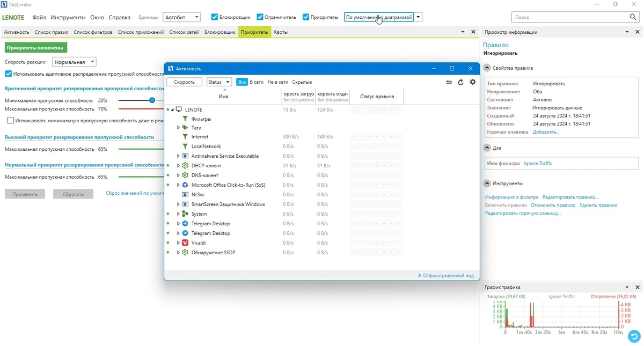Switch to the Список правил tab
The width and height of the screenshot is (644, 346).
[52, 32]
